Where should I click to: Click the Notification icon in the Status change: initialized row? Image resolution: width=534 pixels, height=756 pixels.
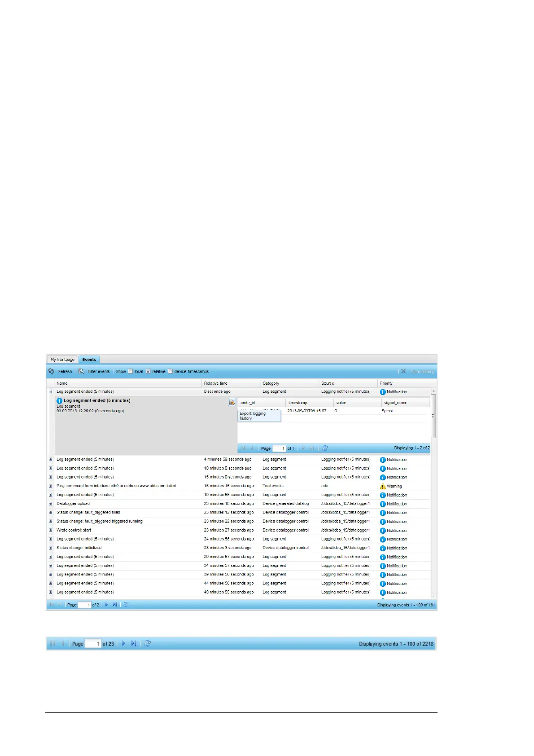tap(383, 548)
